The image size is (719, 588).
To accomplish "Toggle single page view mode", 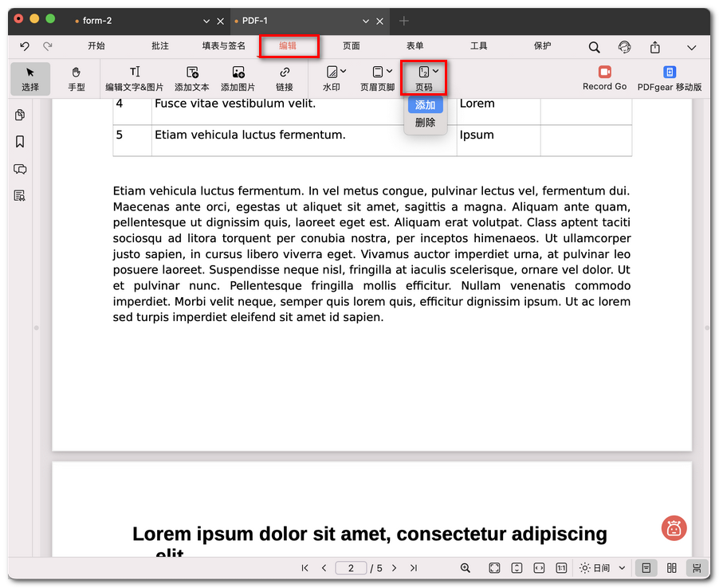I will point(646,568).
